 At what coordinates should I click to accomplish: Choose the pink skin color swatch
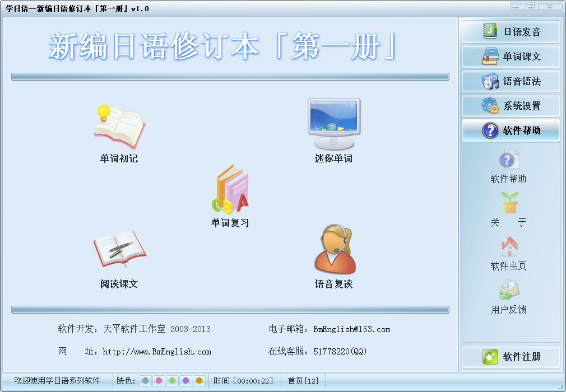(x=159, y=380)
